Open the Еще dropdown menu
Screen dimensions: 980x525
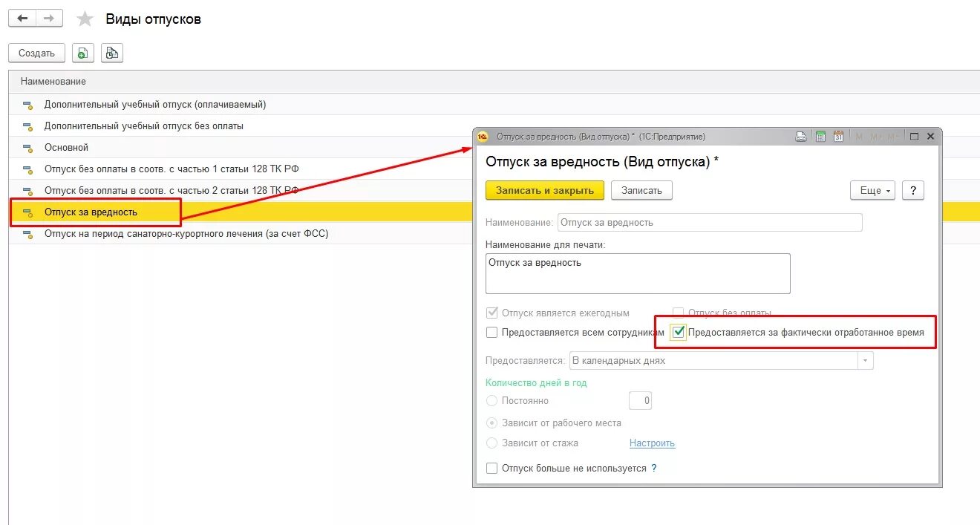pyautogui.click(x=872, y=190)
